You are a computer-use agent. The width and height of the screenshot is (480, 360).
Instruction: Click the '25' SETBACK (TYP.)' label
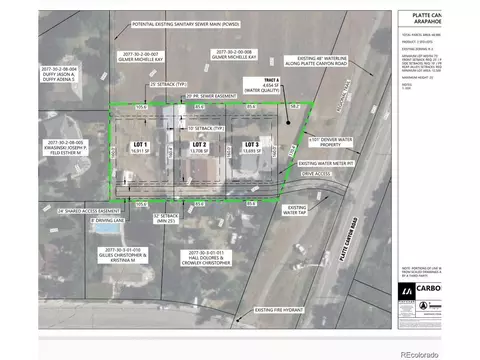click(168, 85)
